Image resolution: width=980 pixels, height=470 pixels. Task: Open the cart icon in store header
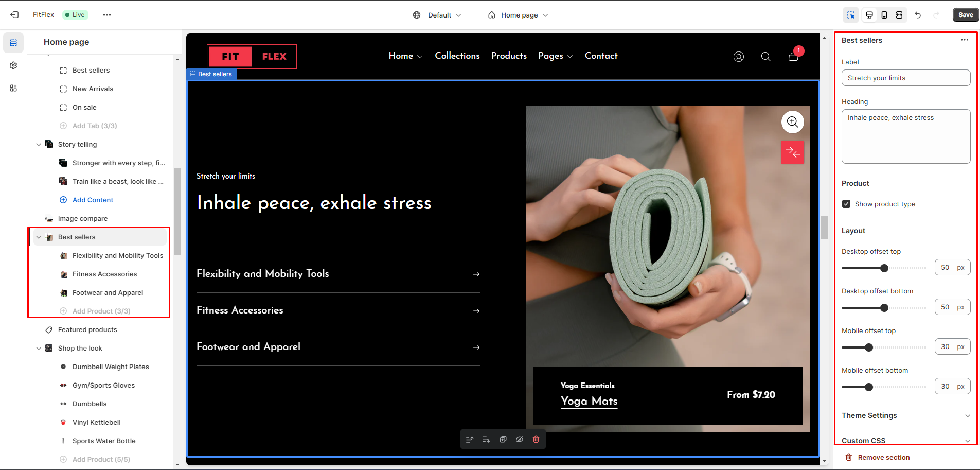[x=793, y=56]
